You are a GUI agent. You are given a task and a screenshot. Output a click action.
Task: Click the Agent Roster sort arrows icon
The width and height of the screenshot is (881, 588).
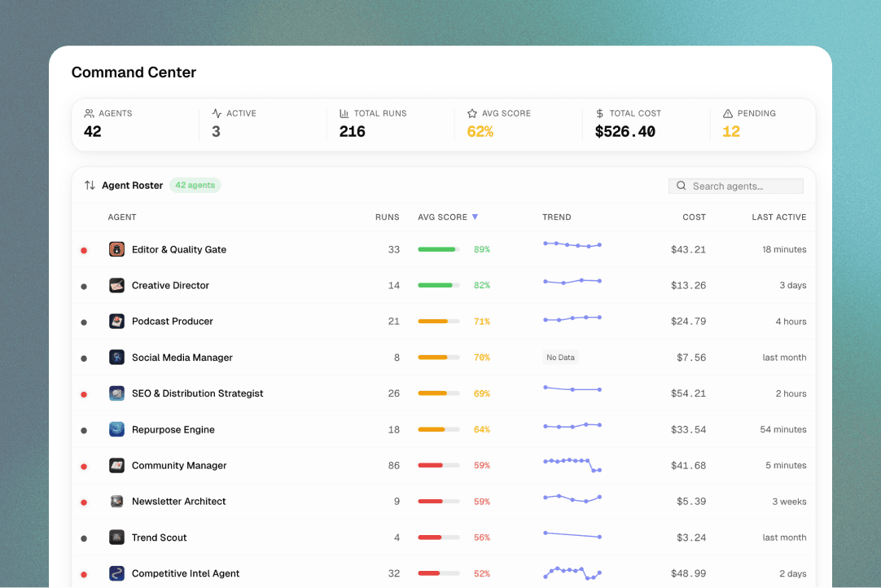(90, 186)
